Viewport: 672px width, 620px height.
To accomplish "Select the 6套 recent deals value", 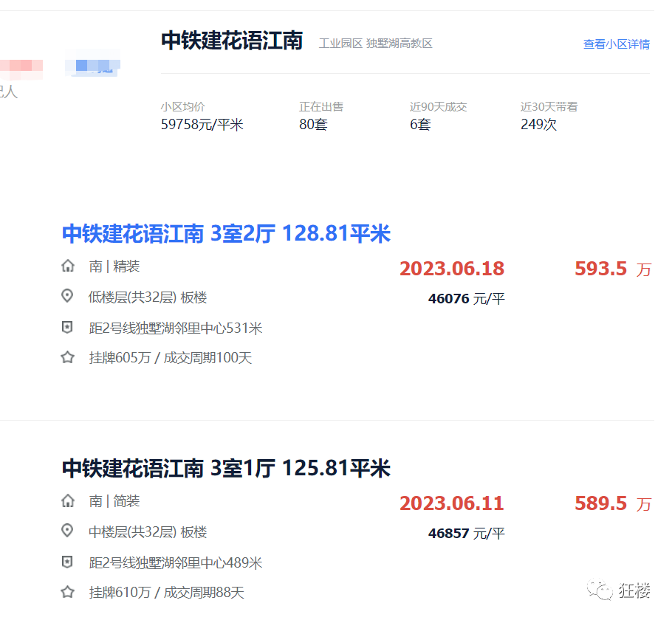I will coord(420,125).
